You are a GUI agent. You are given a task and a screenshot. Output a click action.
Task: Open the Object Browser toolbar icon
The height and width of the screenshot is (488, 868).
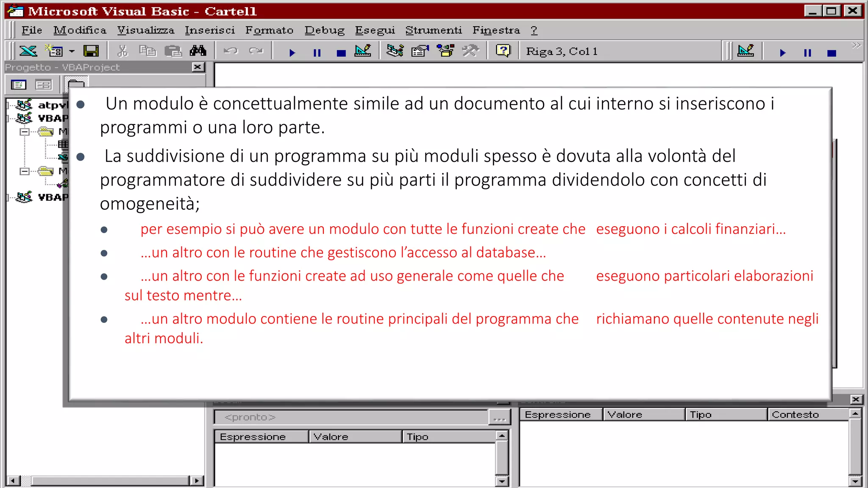point(445,51)
